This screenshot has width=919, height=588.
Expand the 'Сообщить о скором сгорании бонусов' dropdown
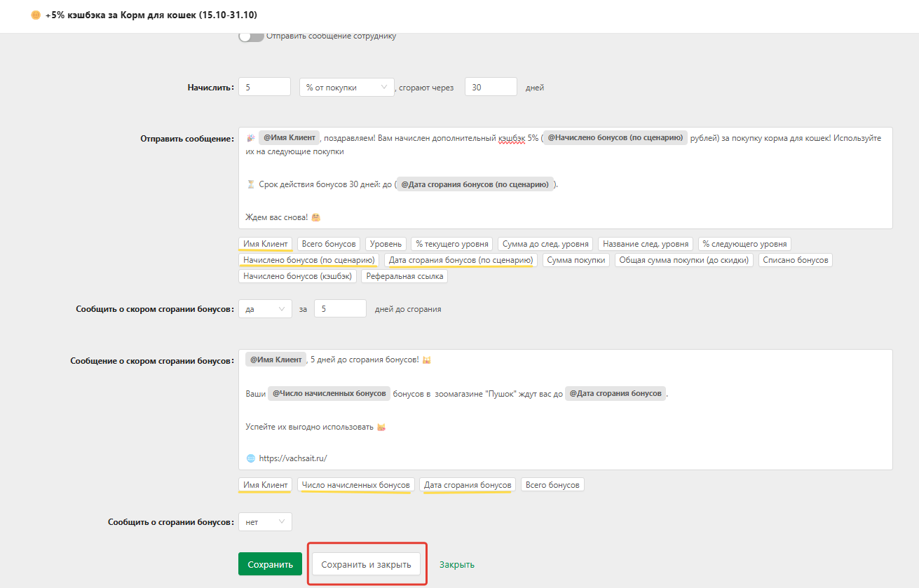[265, 309]
